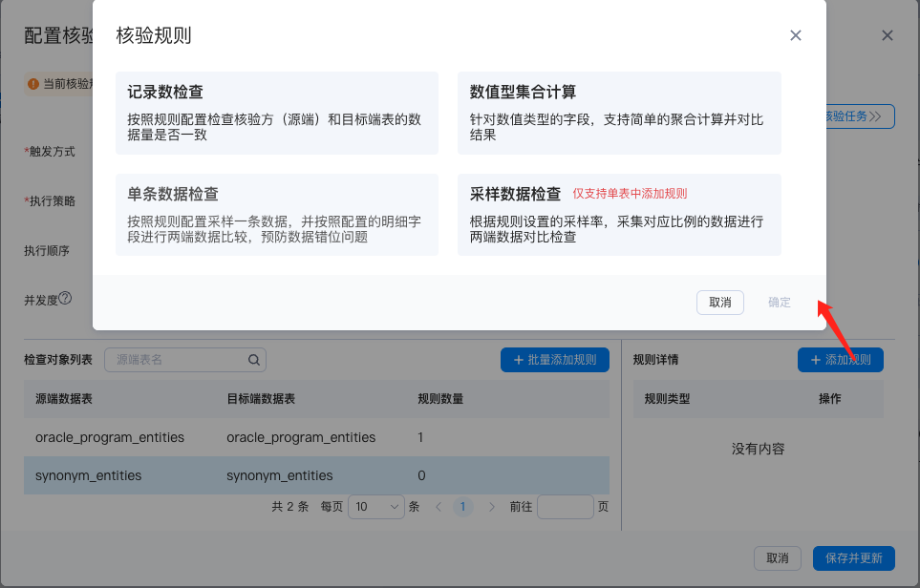This screenshot has width=920, height=588.
Task: Select the 数值型集合计算 rule card
Action: (x=619, y=114)
